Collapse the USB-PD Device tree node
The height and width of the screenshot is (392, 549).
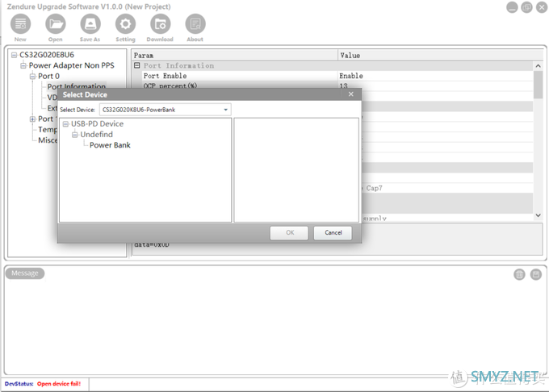click(x=65, y=124)
